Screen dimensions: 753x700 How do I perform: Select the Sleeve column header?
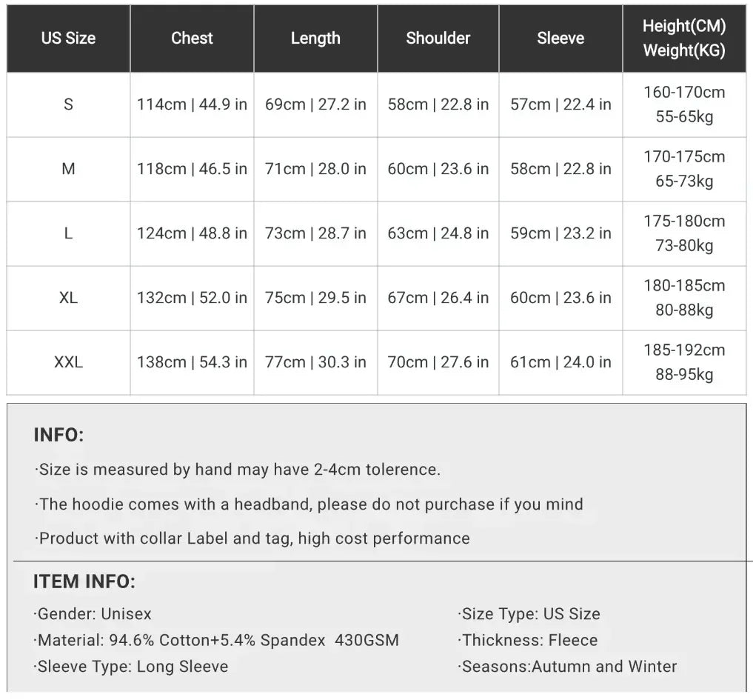pyautogui.click(x=560, y=39)
